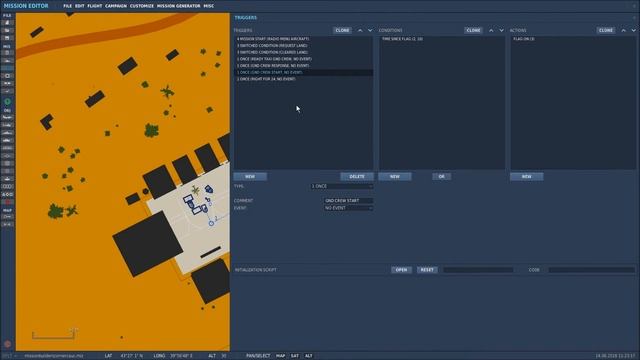Viewport: 640px width, 360px height.
Task: Open the MISSION GENERATOR menu
Action: (178, 6)
